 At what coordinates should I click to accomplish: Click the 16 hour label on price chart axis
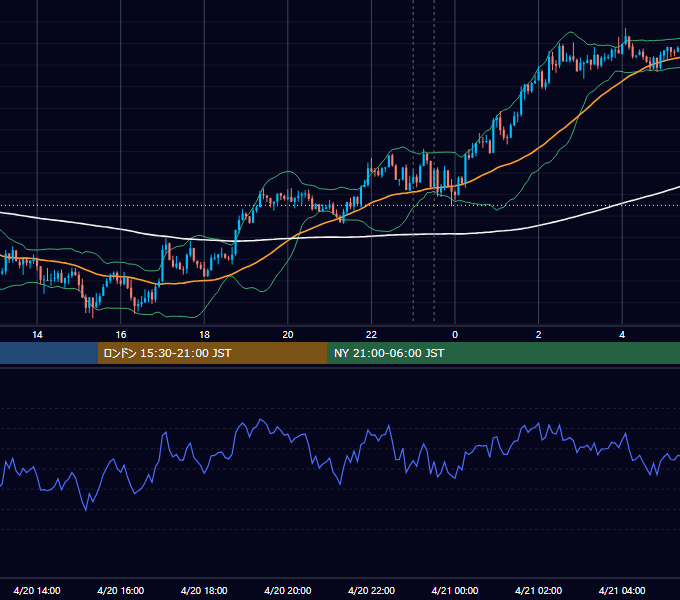121,335
